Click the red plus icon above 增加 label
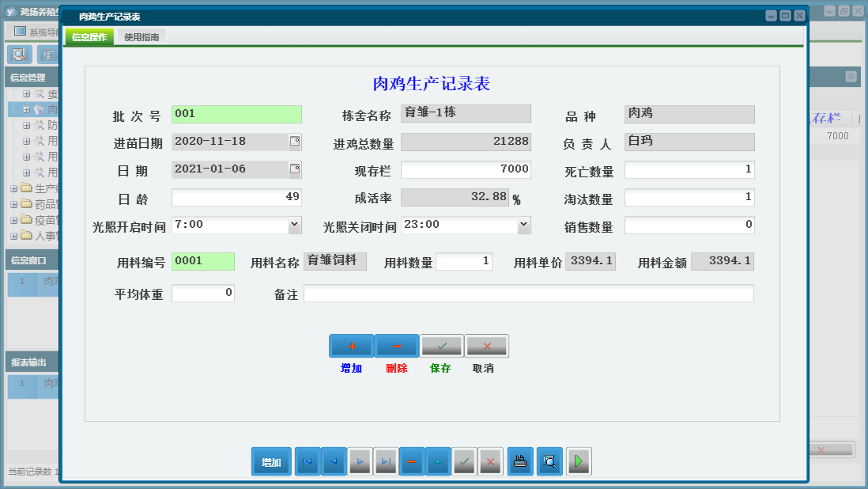868x489 pixels. coord(351,346)
